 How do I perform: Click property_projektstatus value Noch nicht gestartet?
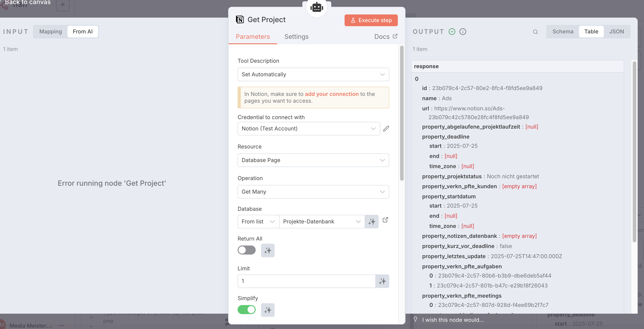[513, 176]
